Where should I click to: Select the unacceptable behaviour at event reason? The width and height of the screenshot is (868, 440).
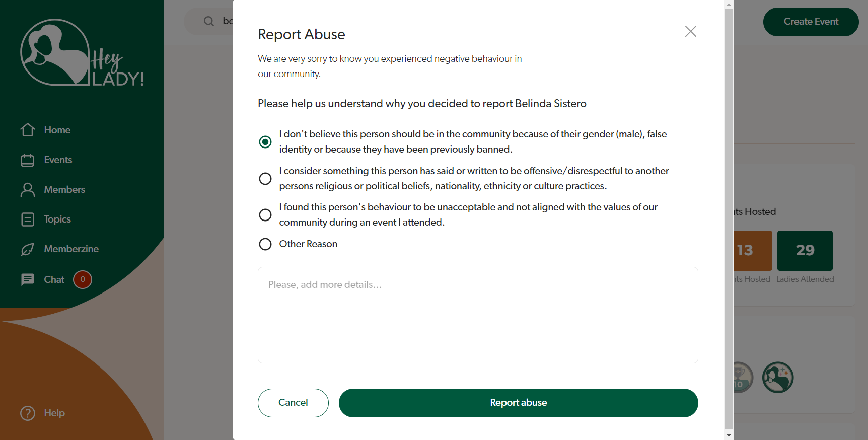point(265,215)
